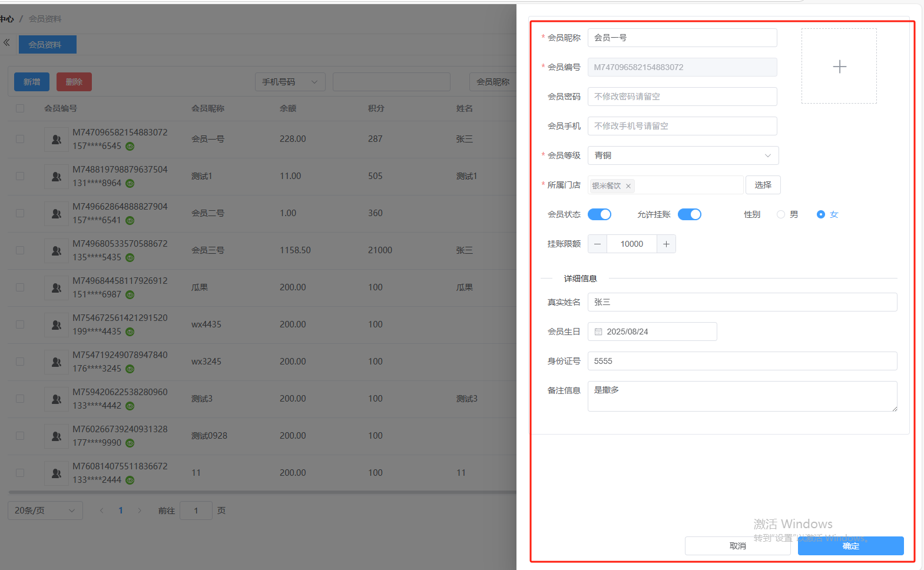Check the select-all checkbox in table header
924x570 pixels.
pyautogui.click(x=20, y=108)
